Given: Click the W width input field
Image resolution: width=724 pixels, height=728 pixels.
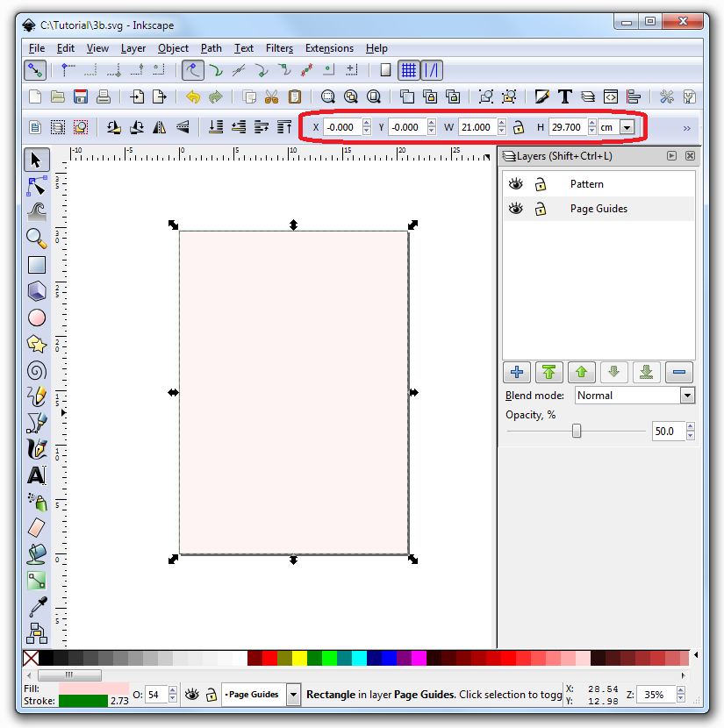Looking at the screenshot, I should pyautogui.click(x=476, y=127).
